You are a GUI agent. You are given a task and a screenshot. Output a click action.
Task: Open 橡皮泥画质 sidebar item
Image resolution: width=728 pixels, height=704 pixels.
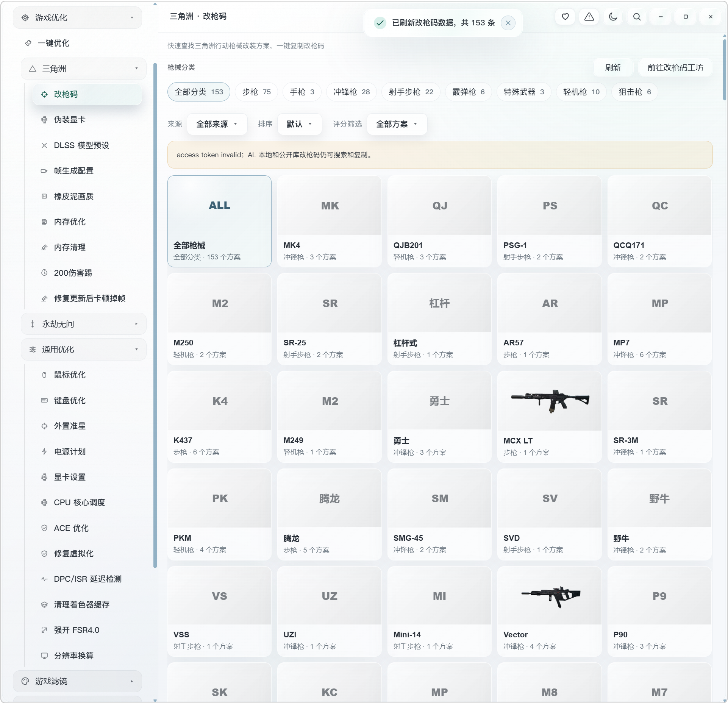tap(87, 196)
